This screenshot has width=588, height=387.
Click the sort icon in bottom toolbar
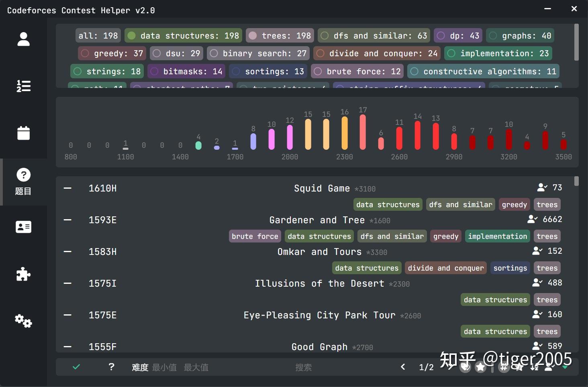(534, 367)
